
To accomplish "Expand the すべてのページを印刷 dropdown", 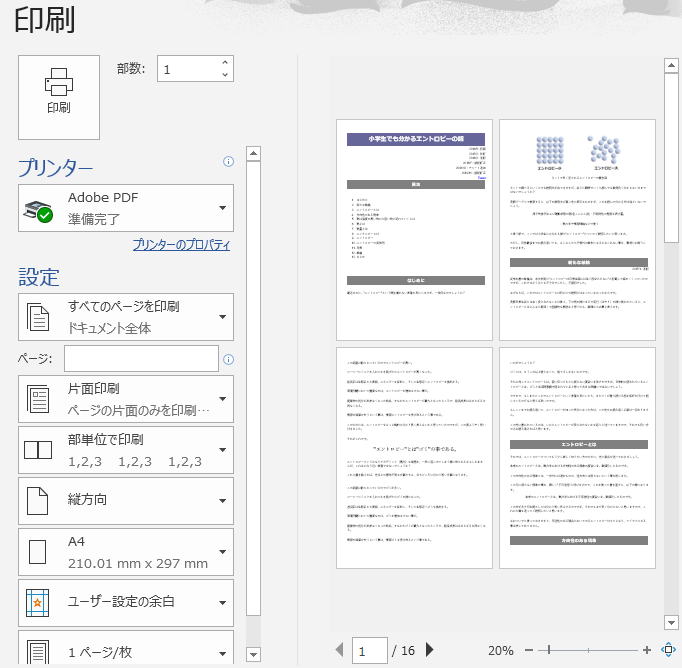I will coord(126,317).
